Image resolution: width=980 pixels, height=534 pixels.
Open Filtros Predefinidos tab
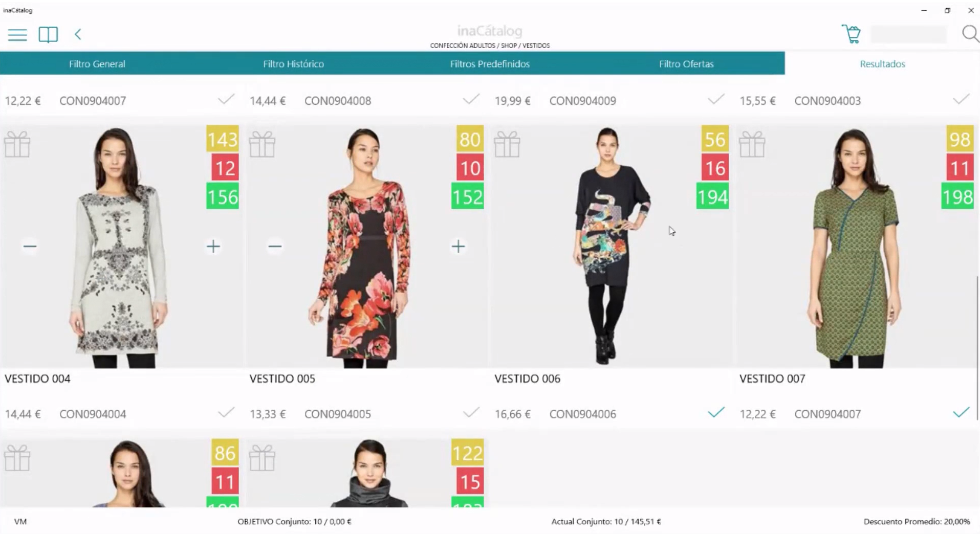click(490, 64)
